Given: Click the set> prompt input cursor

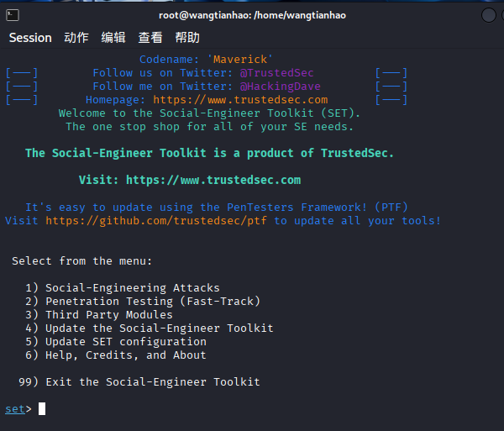Looking at the screenshot, I should [x=42, y=409].
